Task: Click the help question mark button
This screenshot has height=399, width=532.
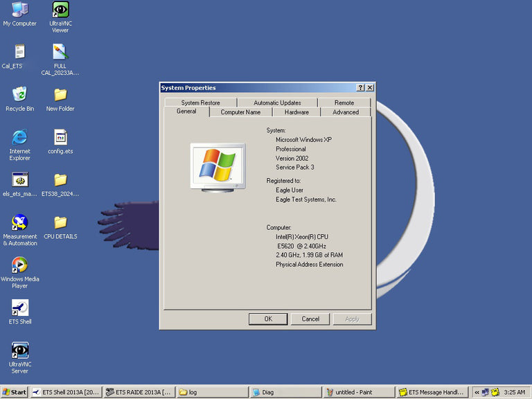Action: [360, 87]
